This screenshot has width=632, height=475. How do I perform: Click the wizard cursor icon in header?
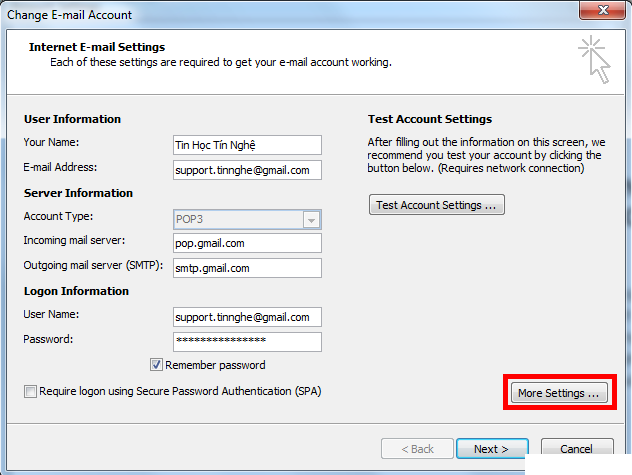coord(593,60)
